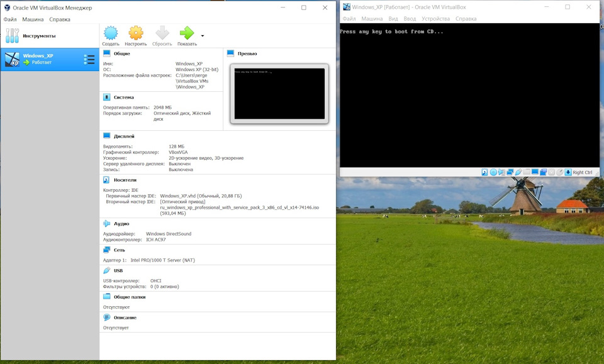
Task: Click the Сеть section title link
Action: click(120, 250)
